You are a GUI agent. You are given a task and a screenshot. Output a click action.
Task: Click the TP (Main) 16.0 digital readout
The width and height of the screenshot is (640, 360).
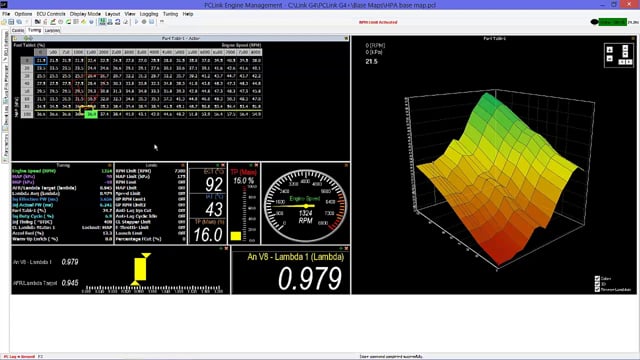208,235
